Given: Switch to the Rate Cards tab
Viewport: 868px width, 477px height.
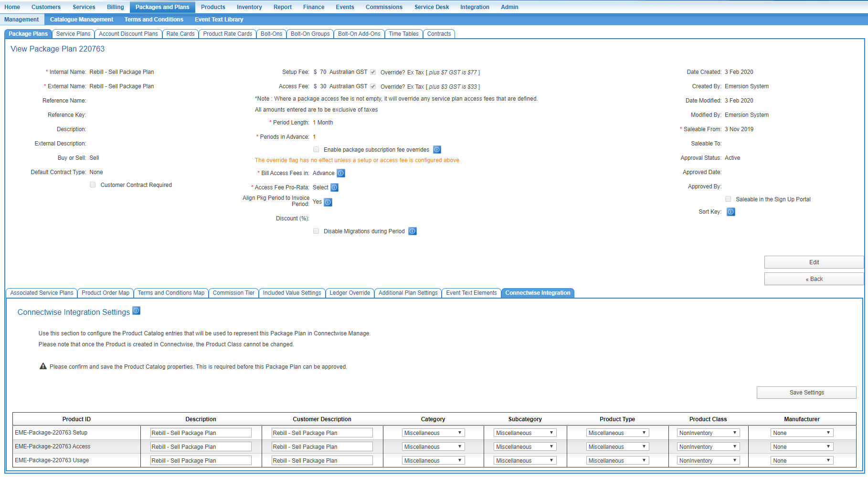Looking at the screenshot, I should coord(180,34).
